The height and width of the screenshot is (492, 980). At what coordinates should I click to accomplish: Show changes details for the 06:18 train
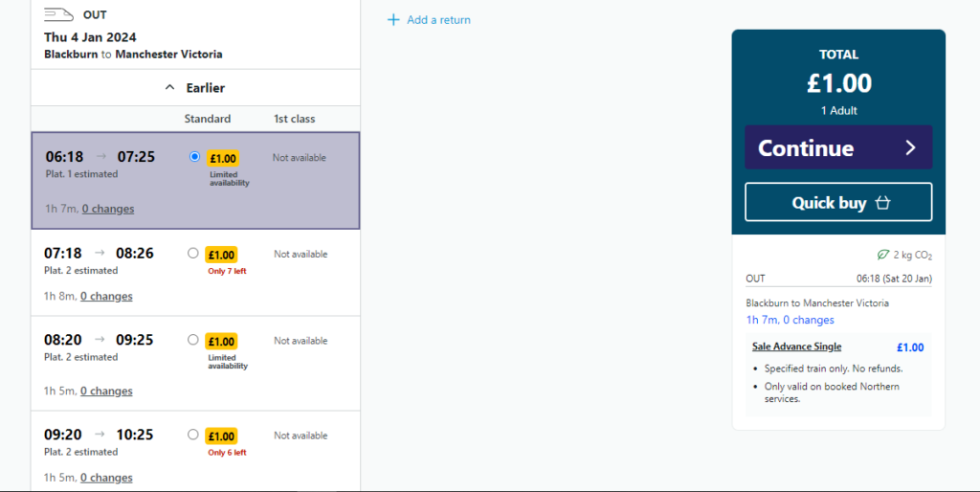point(108,209)
